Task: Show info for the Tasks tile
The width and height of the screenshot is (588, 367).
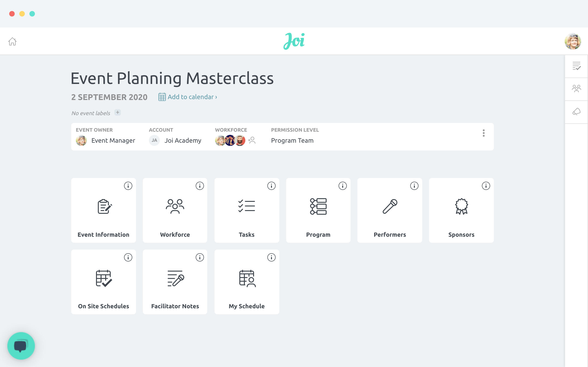Action: (x=271, y=186)
